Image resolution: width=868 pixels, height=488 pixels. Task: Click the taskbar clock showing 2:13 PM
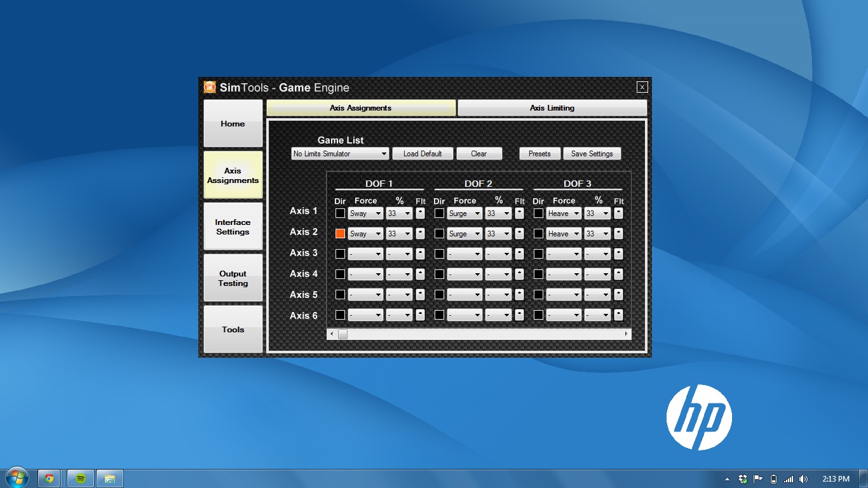point(836,479)
